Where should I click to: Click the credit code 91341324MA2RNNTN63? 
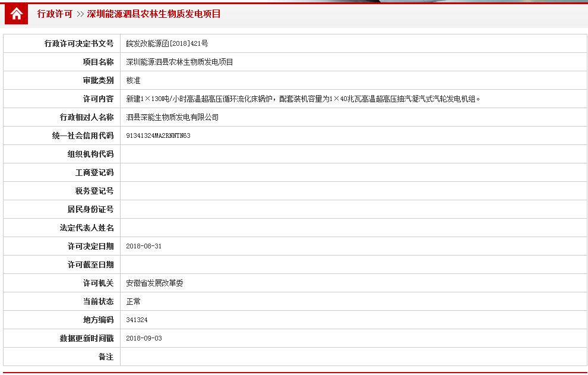[x=158, y=135]
